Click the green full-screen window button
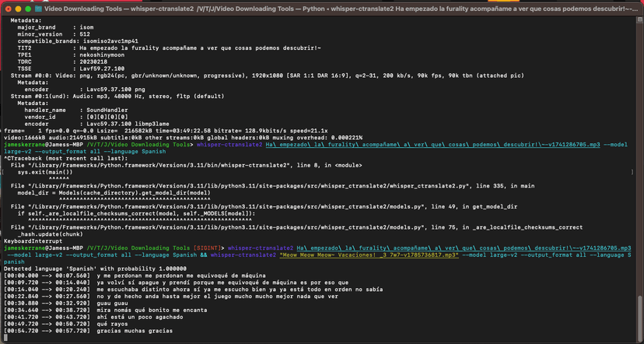This screenshot has height=344, width=644. coord(28,9)
